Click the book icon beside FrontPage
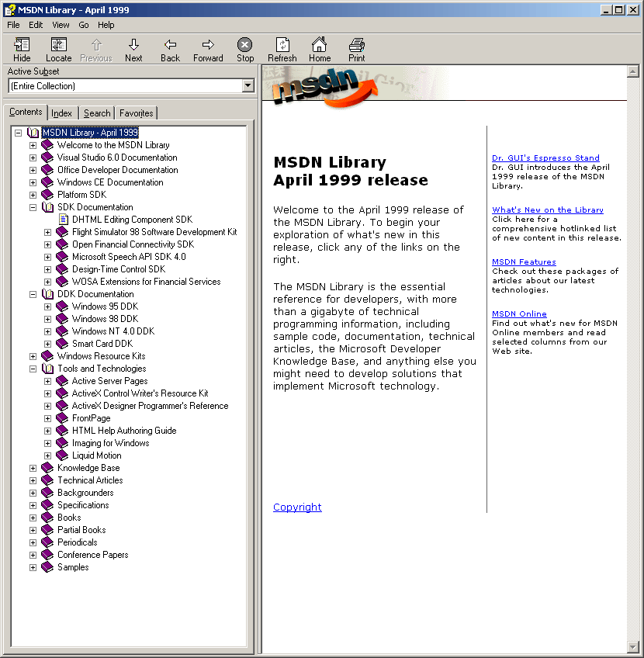Viewport: 644px width, 658px height. (63, 418)
